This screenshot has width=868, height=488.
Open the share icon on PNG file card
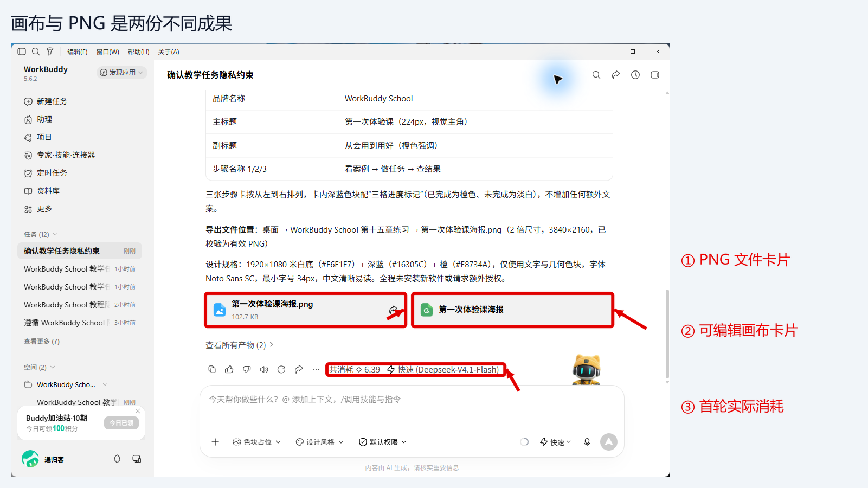click(x=393, y=310)
